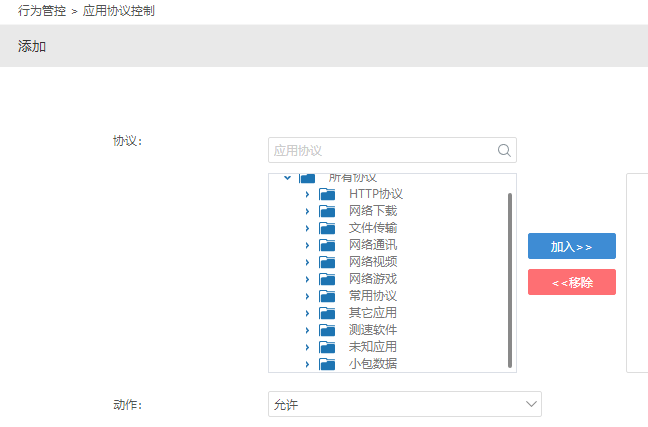Click the 小包数据 folder icon
Screen dimensions: 648x427
[327, 364]
